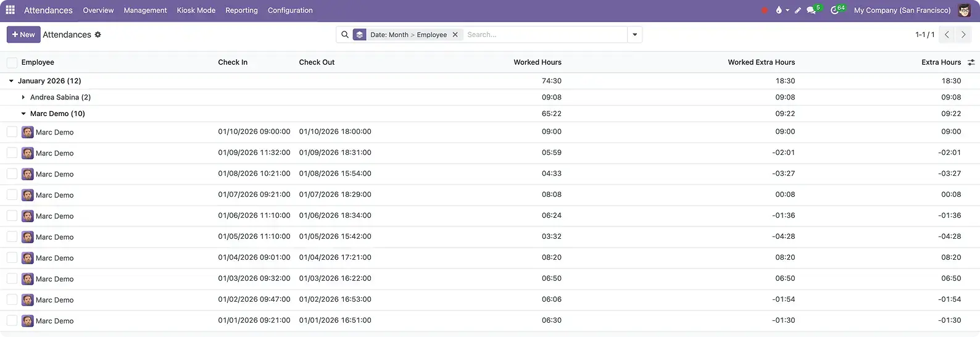Click the red recording dot indicator
Viewport: 980px width, 337px height.
coord(765,10)
